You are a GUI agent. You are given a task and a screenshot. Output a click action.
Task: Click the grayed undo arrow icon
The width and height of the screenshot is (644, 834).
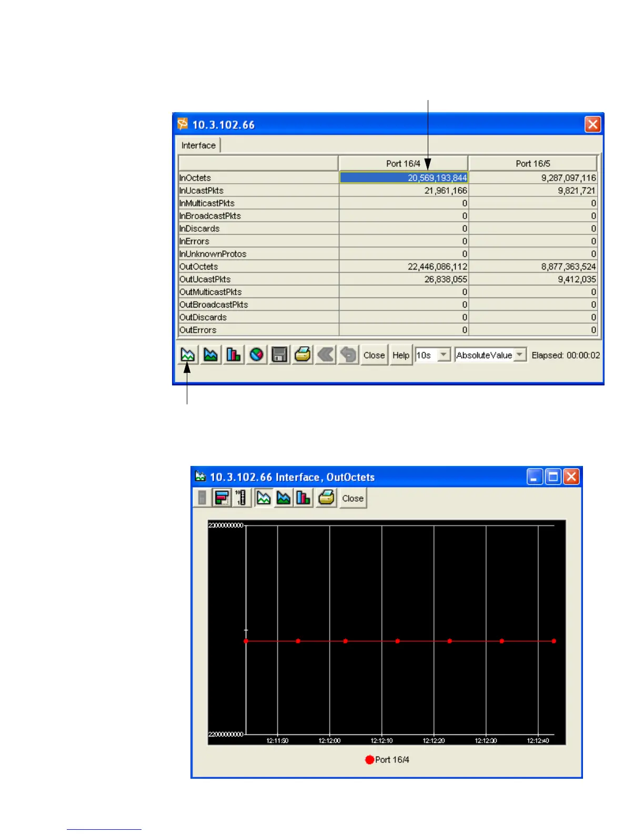348,355
